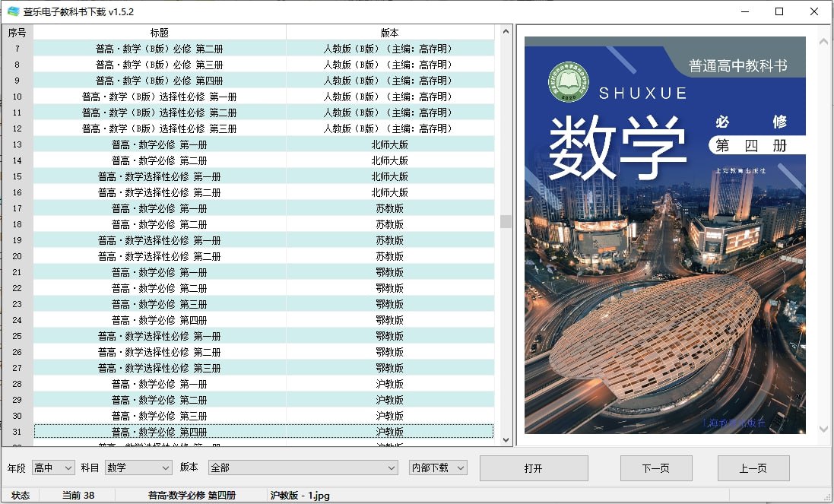This screenshot has height=504, width=834.
Task: Open the 科目 dropdown showing 数学
Action: 138,468
